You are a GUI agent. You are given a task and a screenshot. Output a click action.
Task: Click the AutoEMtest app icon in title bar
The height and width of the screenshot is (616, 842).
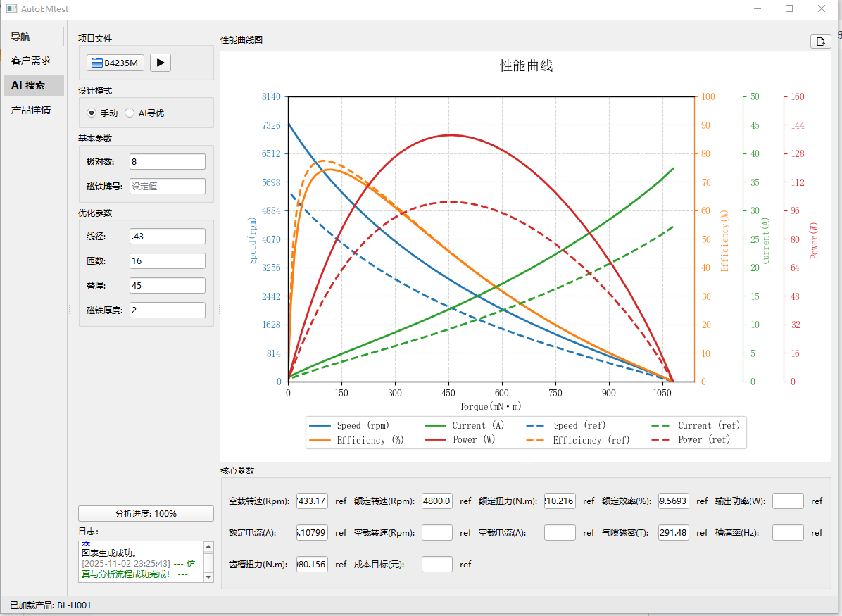click(11, 8)
